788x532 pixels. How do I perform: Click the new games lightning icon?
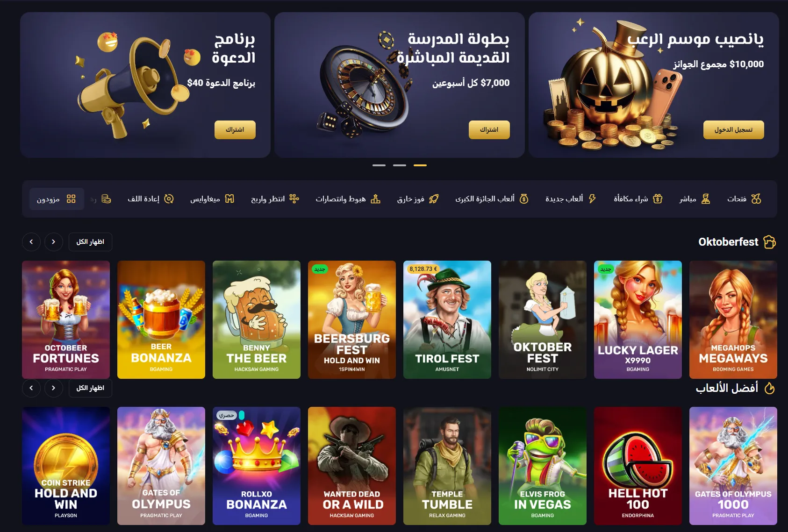tap(592, 199)
